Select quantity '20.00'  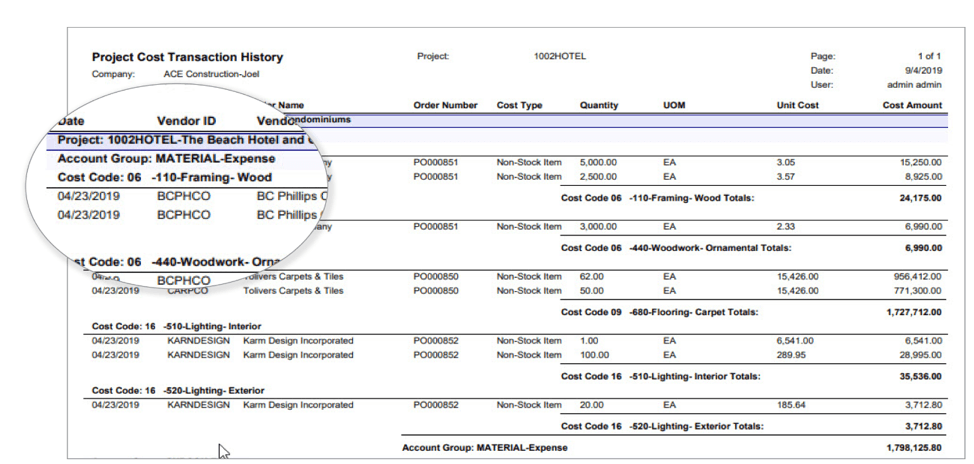pyautogui.click(x=591, y=405)
